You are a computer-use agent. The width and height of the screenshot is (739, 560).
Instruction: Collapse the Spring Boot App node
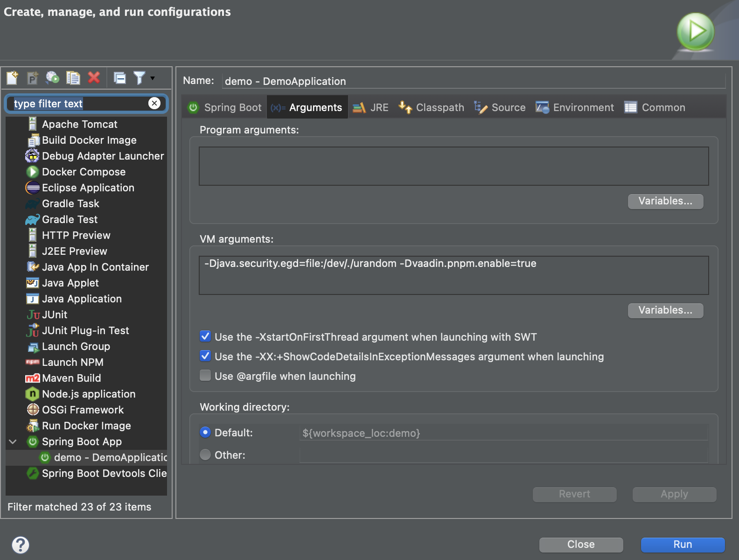tap(13, 441)
